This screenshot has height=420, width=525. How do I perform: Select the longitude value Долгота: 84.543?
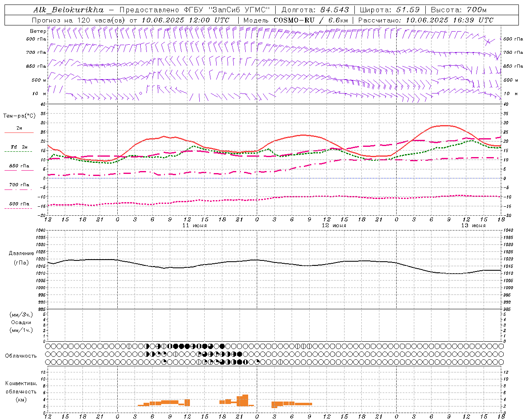point(315,10)
